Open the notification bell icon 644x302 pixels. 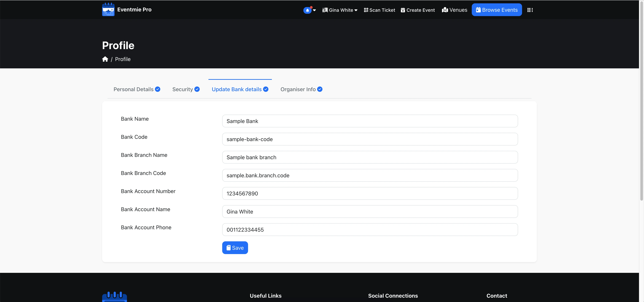(x=307, y=10)
